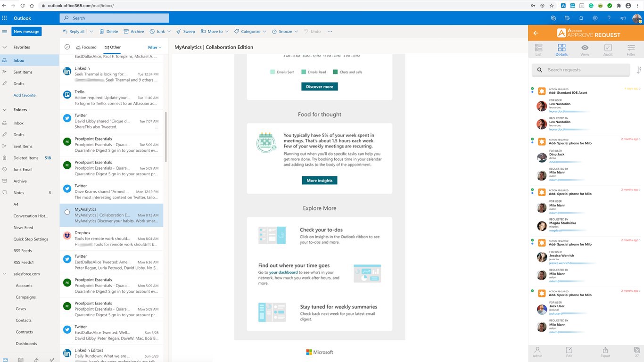Open Sent Items under Favorites
Image resolution: width=644 pixels, height=362 pixels.
[29, 72]
